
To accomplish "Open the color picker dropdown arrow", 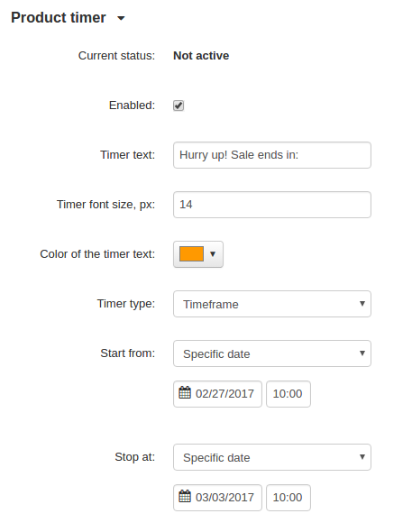I will [x=213, y=254].
